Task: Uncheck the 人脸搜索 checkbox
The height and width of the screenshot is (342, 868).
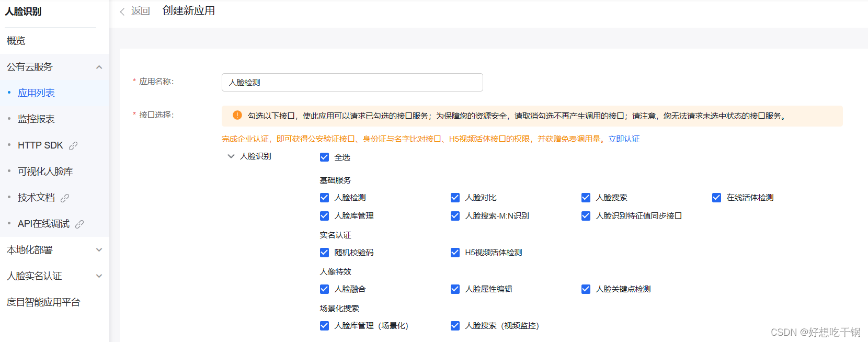Action: pos(586,197)
